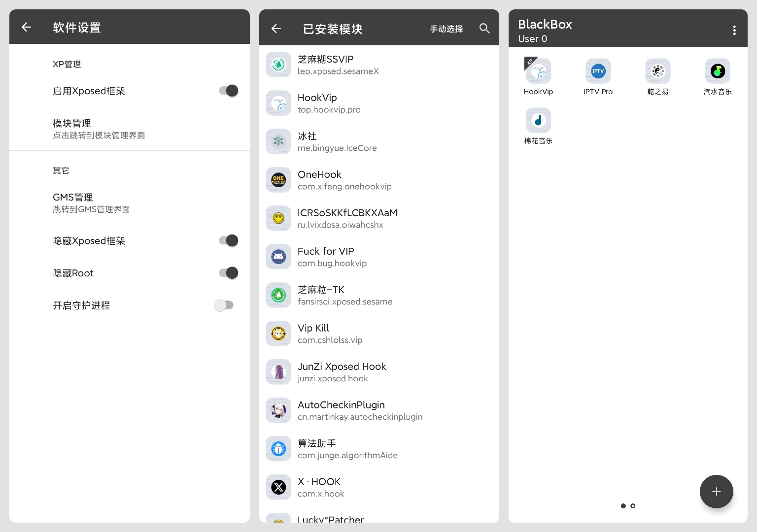Open HookVip app in BlackBox
Image resolution: width=757 pixels, height=532 pixels.
(538, 71)
